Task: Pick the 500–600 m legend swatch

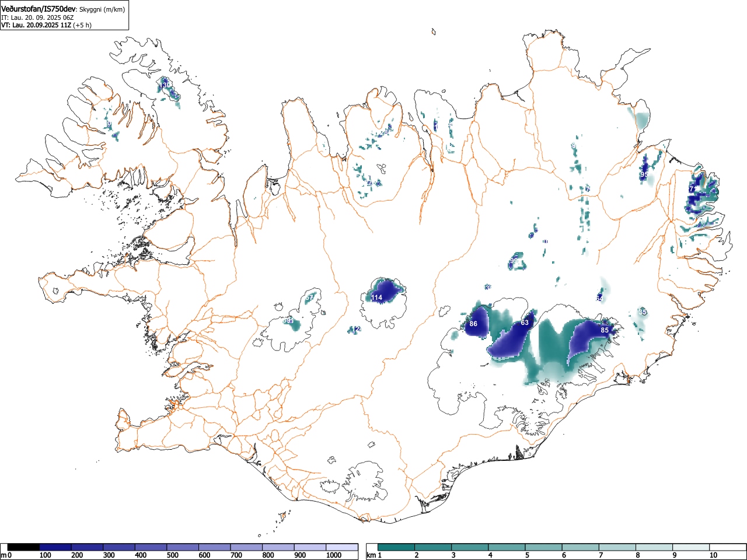Action: click(183, 547)
